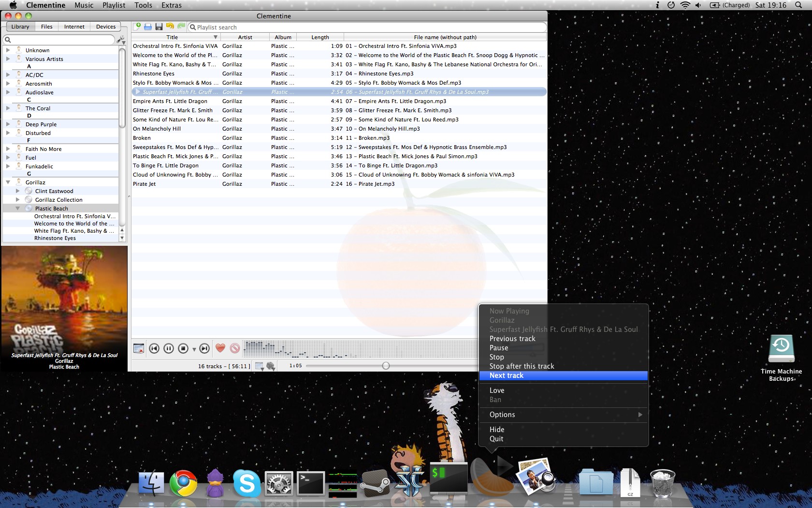Toggle 'Stop after this track' menu entry

pyautogui.click(x=522, y=366)
